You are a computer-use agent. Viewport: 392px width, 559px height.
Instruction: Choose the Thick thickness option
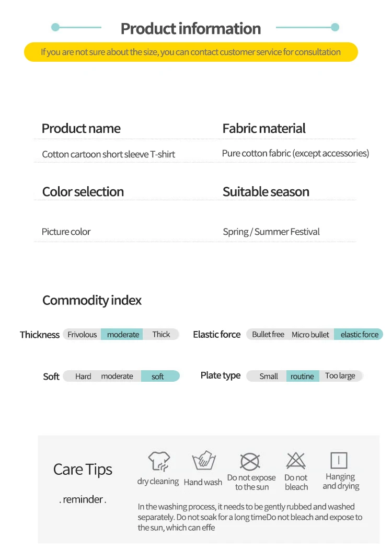coord(161,335)
